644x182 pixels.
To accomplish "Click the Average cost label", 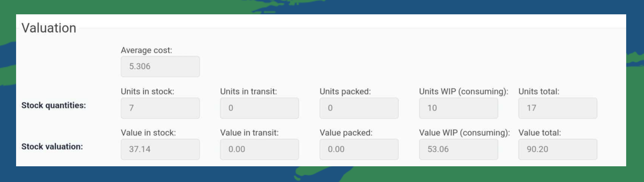I will tap(146, 50).
